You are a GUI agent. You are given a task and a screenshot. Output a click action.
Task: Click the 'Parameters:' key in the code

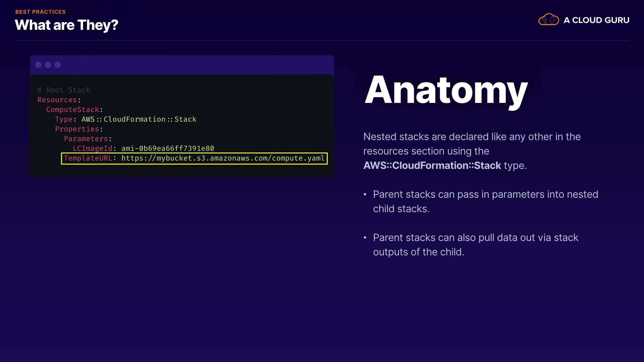tap(86, 139)
